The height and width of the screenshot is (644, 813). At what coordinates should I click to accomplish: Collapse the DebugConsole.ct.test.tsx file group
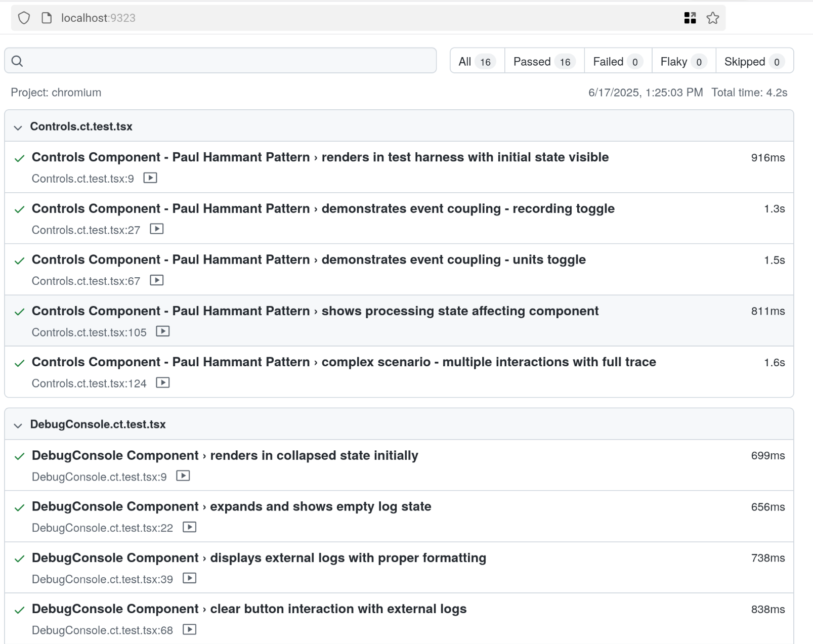[x=18, y=425]
